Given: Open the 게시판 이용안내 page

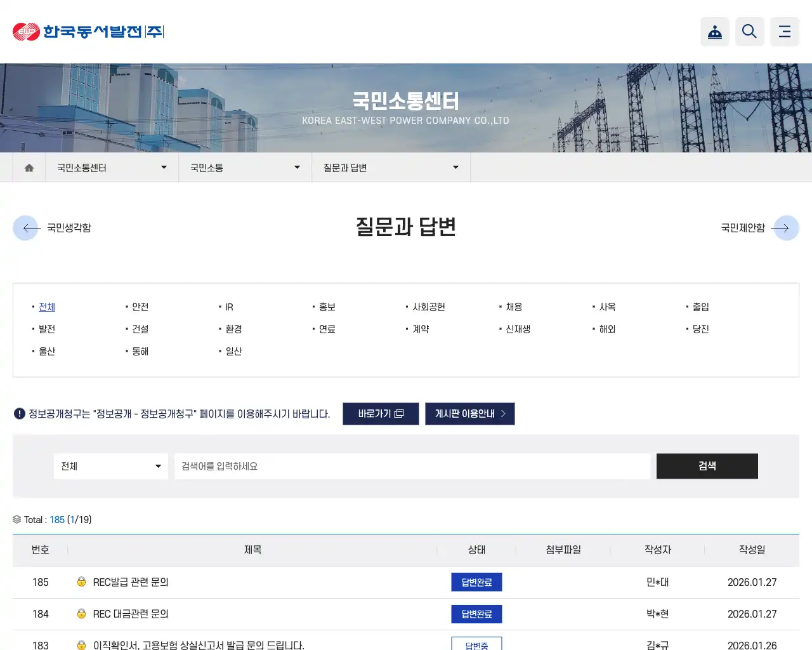Looking at the screenshot, I should coord(469,413).
